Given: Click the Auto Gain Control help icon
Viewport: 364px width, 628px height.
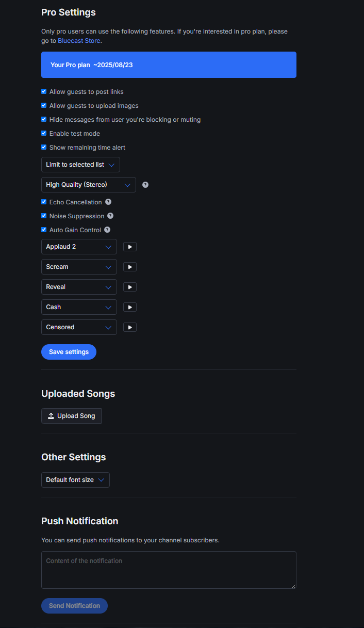Looking at the screenshot, I should pyautogui.click(x=107, y=230).
